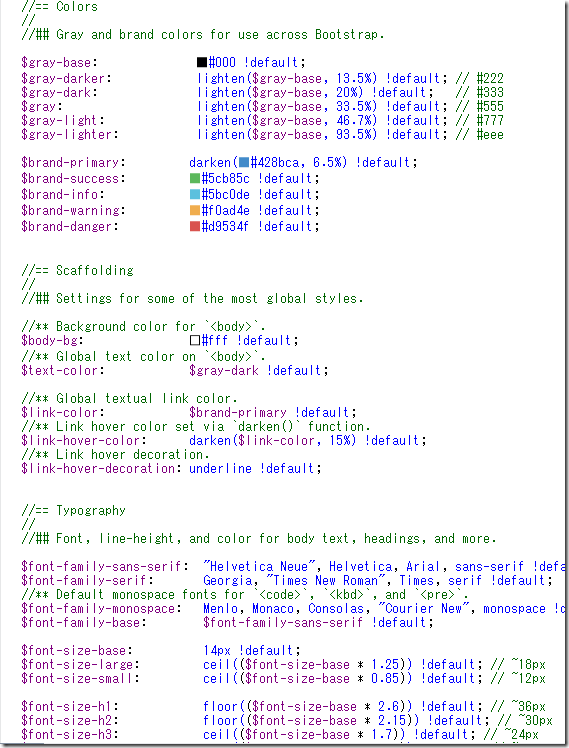Click the 'Global textual link color' comment
Image resolution: width=569 pixels, height=748 pixels.
click(129, 399)
